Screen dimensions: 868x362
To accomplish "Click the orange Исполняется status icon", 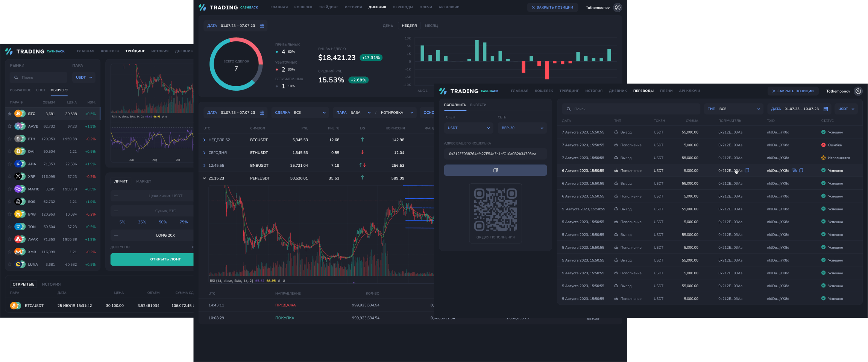I will tap(823, 158).
